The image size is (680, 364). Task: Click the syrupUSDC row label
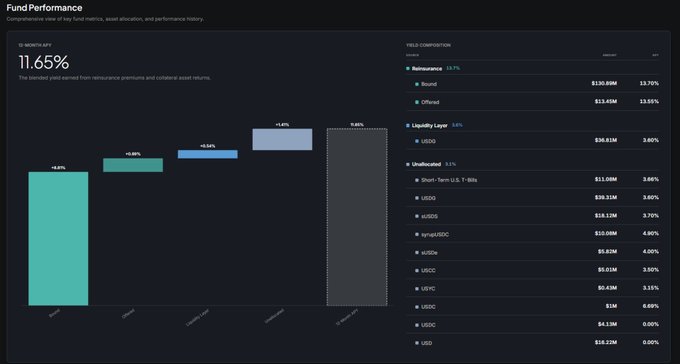(435, 235)
